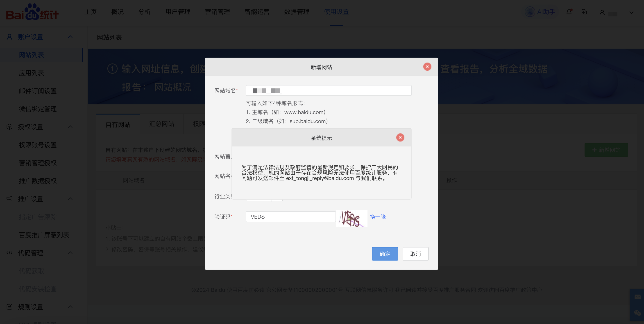This screenshot has width=644, height=324.
Task: Close the 系统提示 dialog
Action: coord(400,137)
